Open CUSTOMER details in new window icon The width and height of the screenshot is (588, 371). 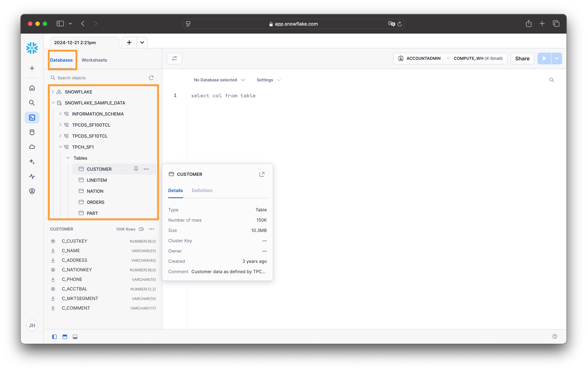pos(262,174)
